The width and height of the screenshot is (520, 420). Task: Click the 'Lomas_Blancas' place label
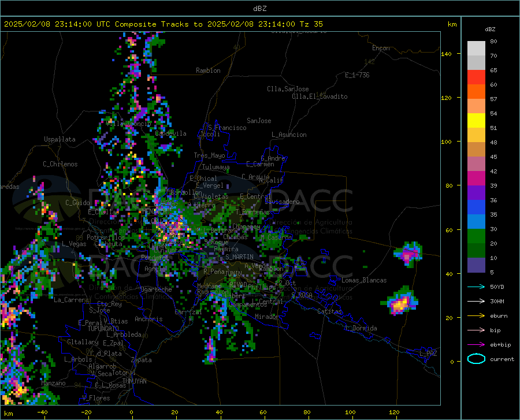point(364,280)
